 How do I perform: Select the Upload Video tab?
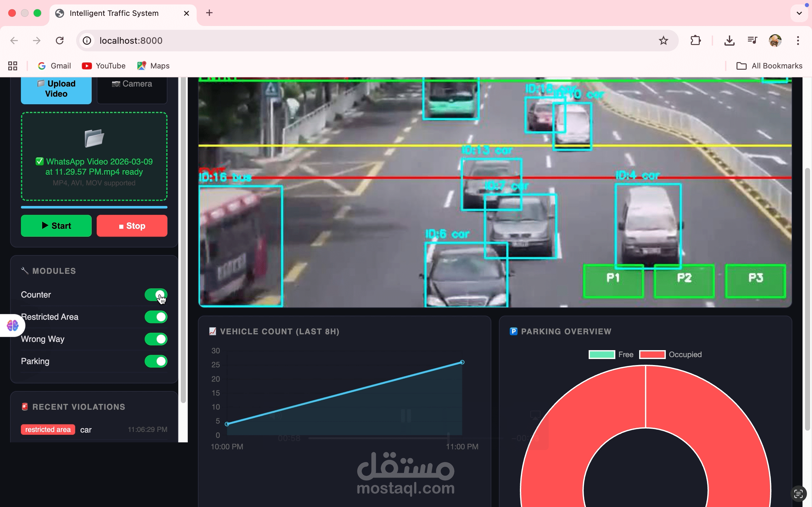[x=56, y=88]
